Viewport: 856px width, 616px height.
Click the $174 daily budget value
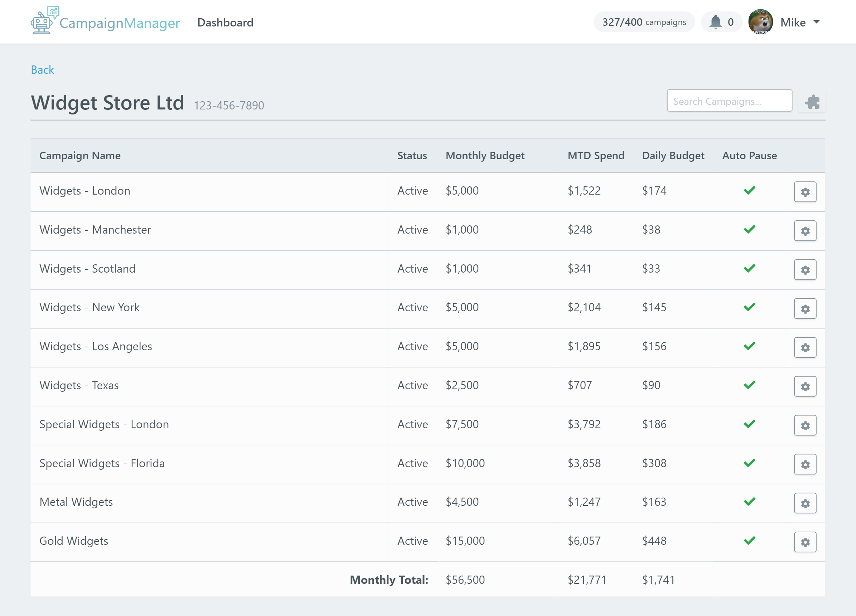point(654,191)
